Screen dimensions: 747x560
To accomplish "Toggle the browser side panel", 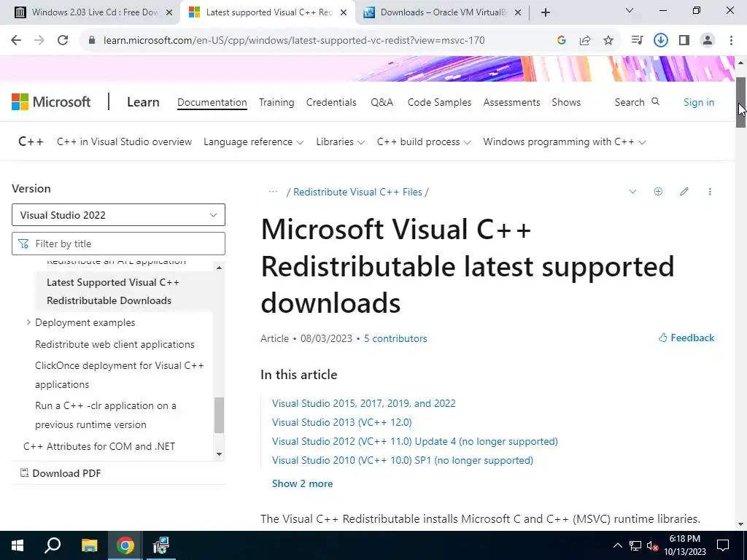I will click(x=684, y=41).
